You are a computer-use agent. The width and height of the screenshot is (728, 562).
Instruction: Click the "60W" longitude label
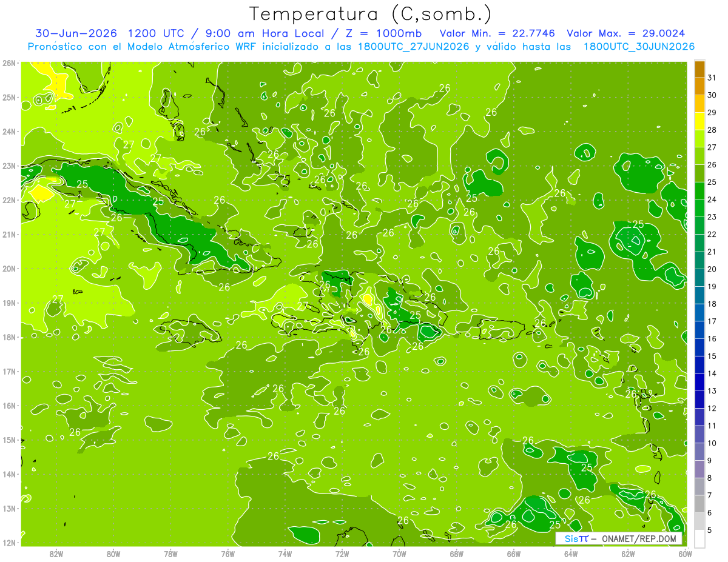pos(685,554)
